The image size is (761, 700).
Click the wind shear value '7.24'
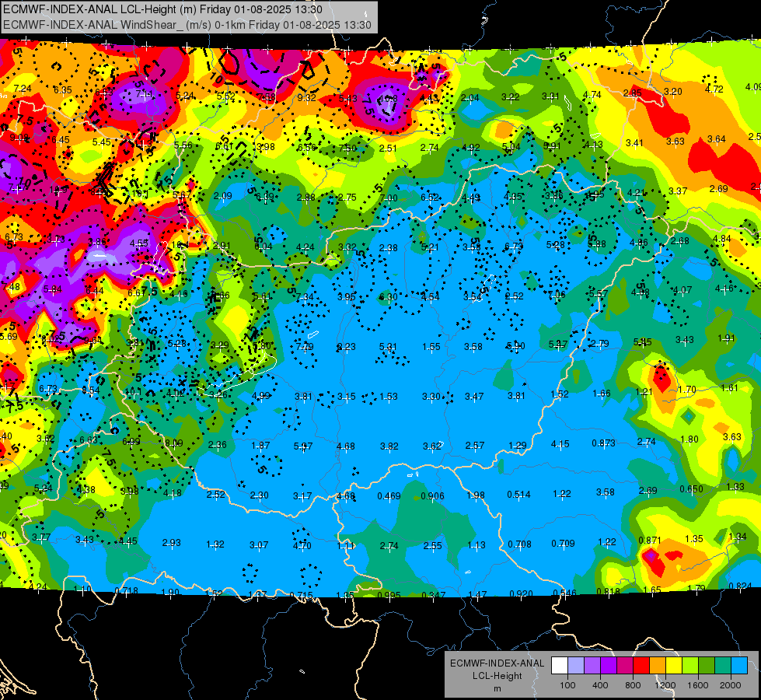point(23,89)
